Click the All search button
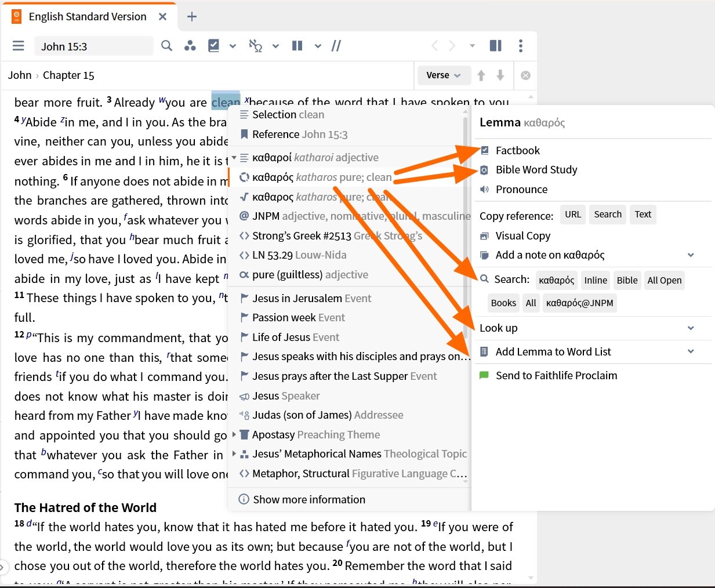The height and width of the screenshot is (588, 715). point(531,303)
